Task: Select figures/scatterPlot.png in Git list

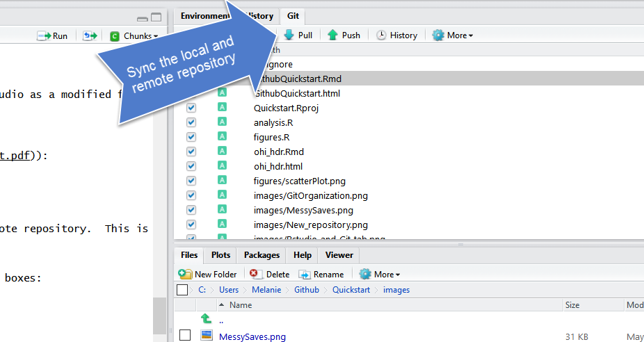Action: tap(300, 181)
